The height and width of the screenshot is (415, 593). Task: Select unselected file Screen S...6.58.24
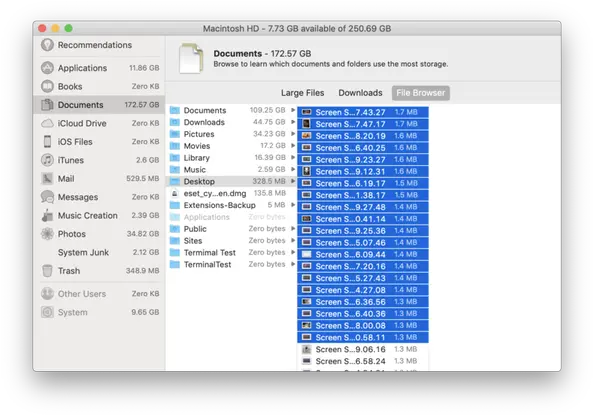[x=363, y=361]
